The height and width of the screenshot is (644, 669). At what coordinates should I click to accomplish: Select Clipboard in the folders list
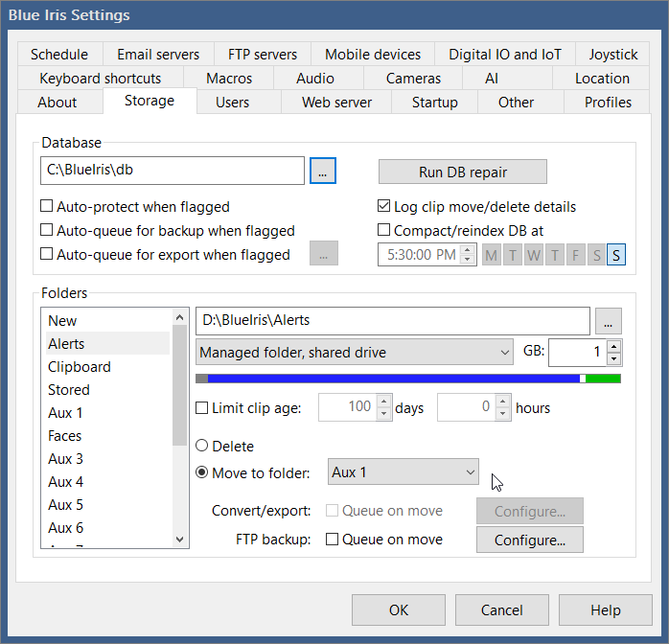[x=108, y=367]
